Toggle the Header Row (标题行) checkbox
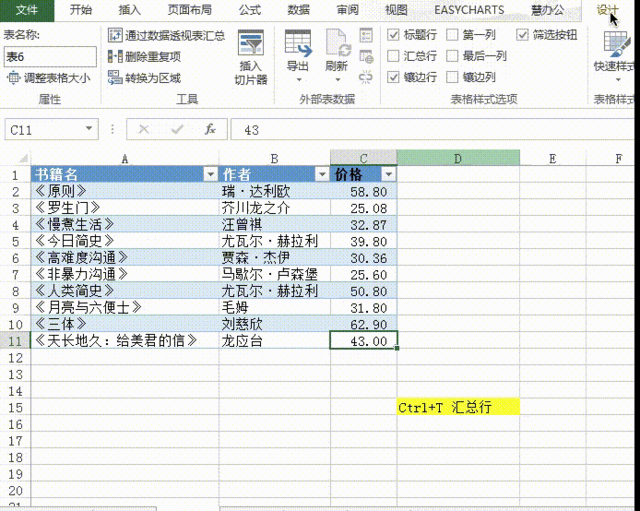640x511 pixels. point(393,35)
